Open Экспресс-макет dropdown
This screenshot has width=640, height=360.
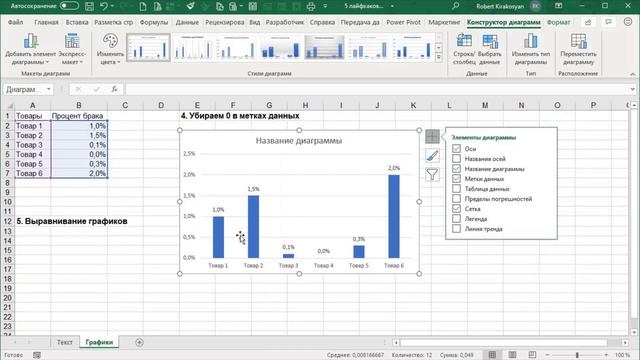[72, 49]
